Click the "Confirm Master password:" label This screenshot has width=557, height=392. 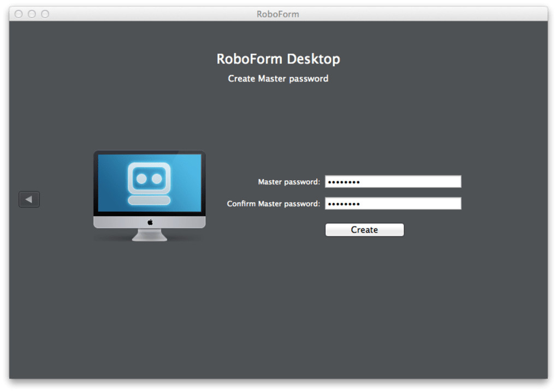click(x=274, y=204)
